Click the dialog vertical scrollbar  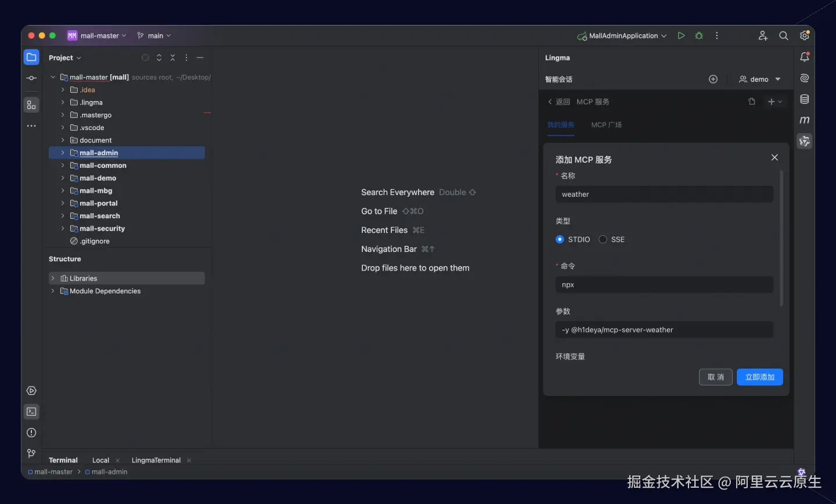click(x=781, y=238)
